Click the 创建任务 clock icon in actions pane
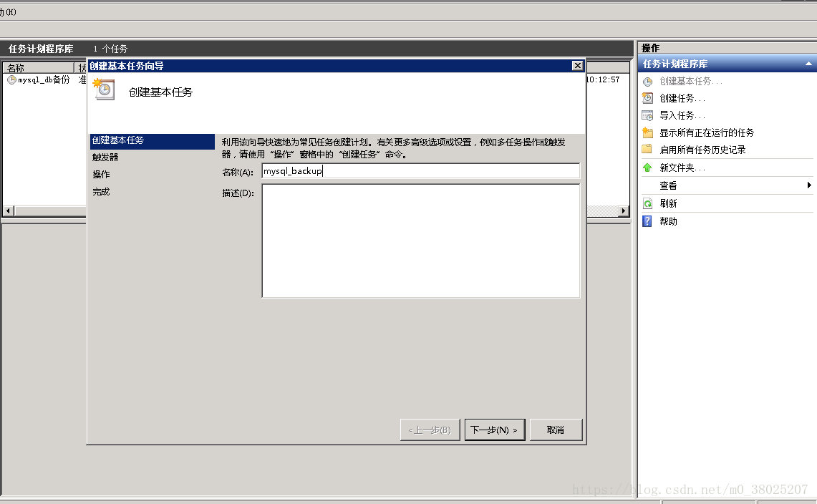 point(647,98)
